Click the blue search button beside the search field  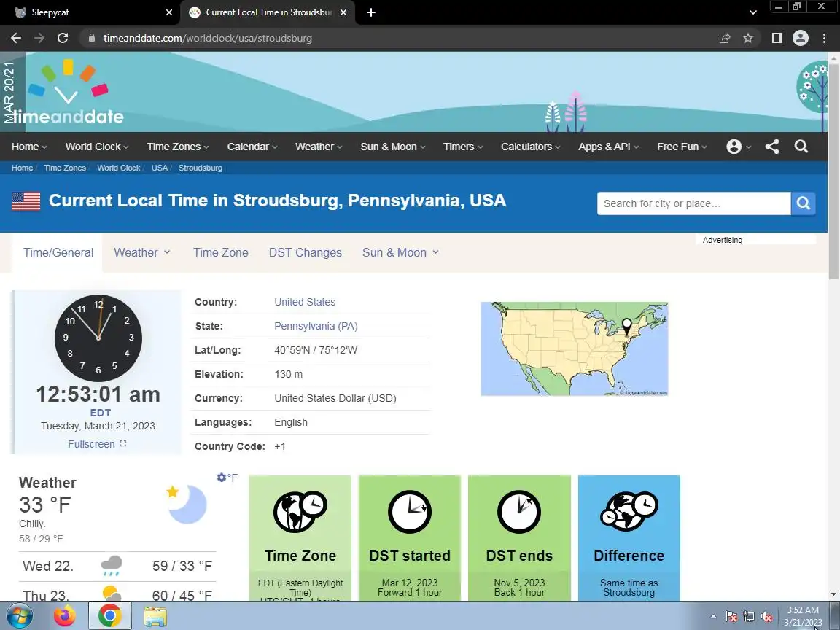tap(803, 203)
